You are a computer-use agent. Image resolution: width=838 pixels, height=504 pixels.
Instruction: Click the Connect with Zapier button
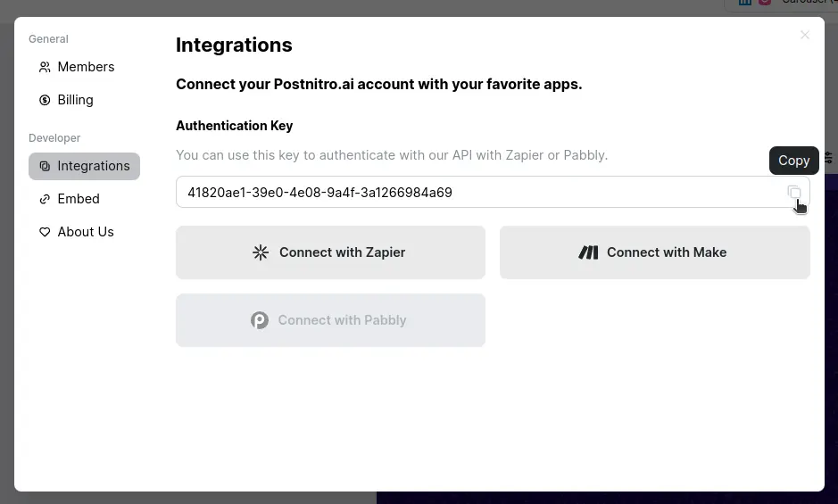pos(330,252)
